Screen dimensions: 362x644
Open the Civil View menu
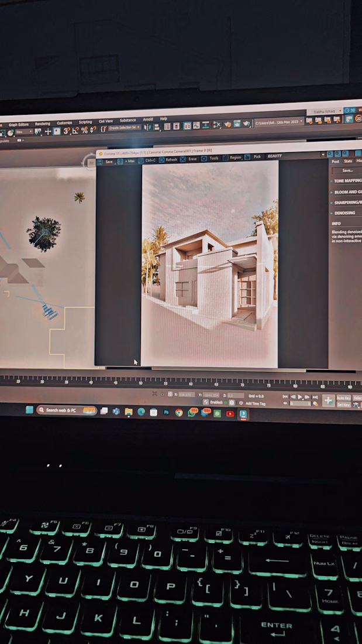[x=105, y=121]
